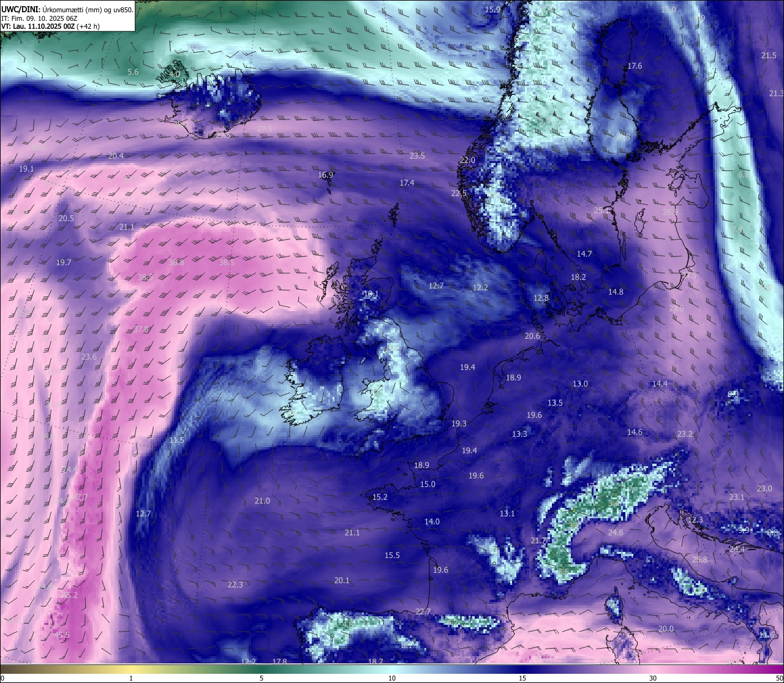Image resolution: width=784 pixels, height=683 pixels.
Task: Click the 18.7 value at the bottom edge
Action: tap(375, 661)
